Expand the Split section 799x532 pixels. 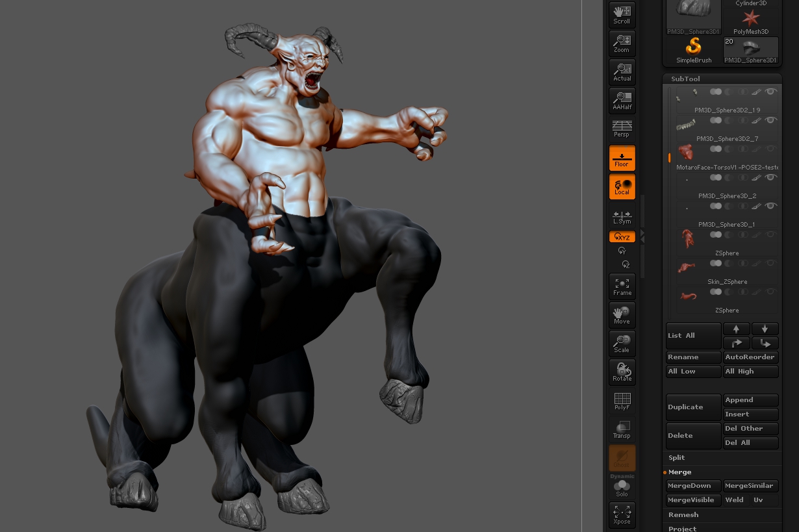coord(676,458)
